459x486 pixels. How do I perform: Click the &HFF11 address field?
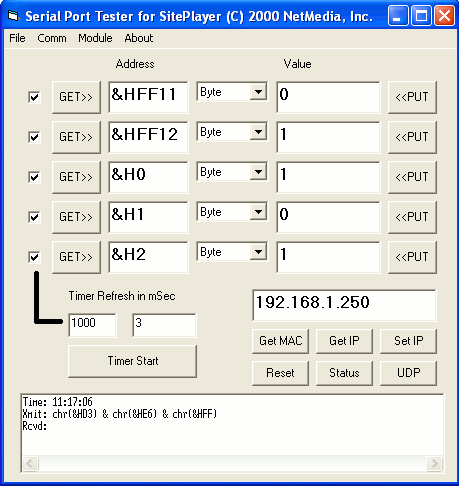point(148,97)
